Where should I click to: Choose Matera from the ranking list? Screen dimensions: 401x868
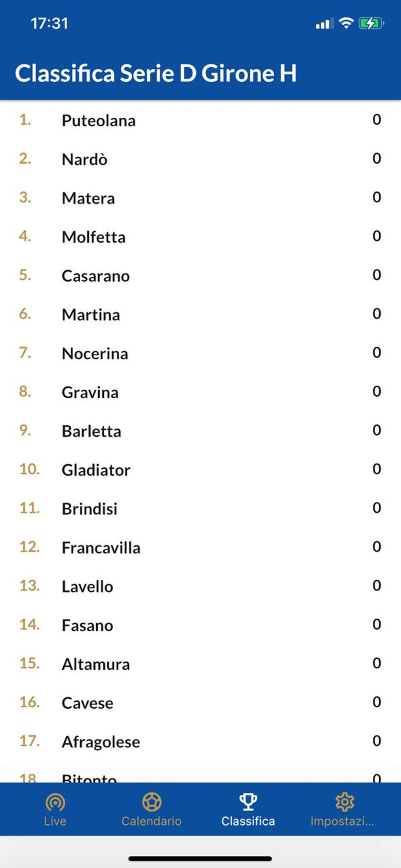click(200, 198)
